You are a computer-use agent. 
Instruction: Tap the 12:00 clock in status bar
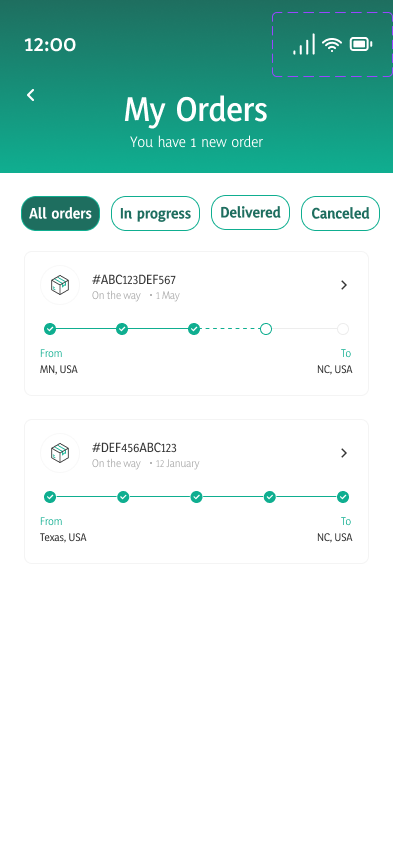point(50,45)
